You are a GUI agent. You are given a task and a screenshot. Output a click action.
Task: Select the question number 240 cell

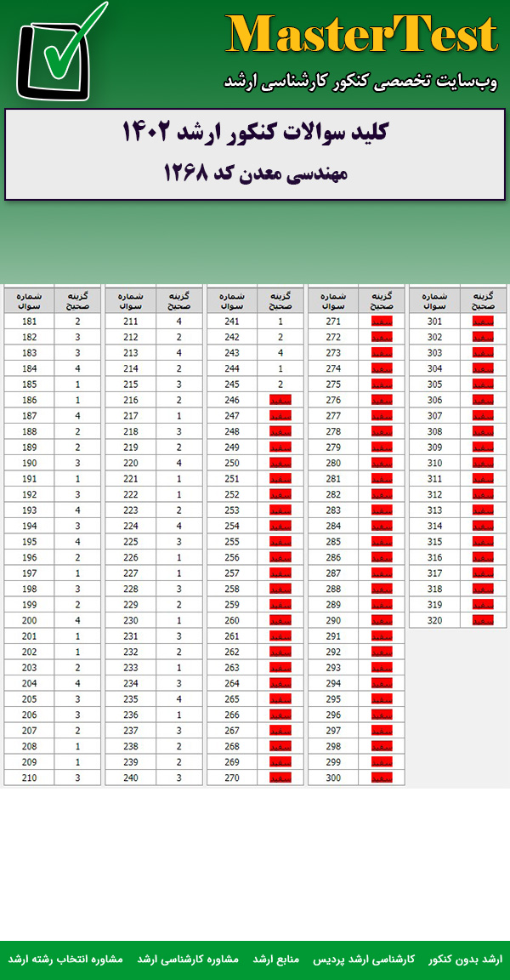click(x=130, y=778)
